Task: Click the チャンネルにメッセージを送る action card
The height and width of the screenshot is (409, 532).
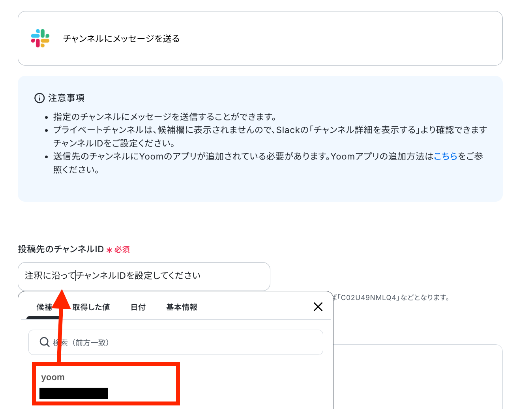Action: pyautogui.click(x=260, y=38)
